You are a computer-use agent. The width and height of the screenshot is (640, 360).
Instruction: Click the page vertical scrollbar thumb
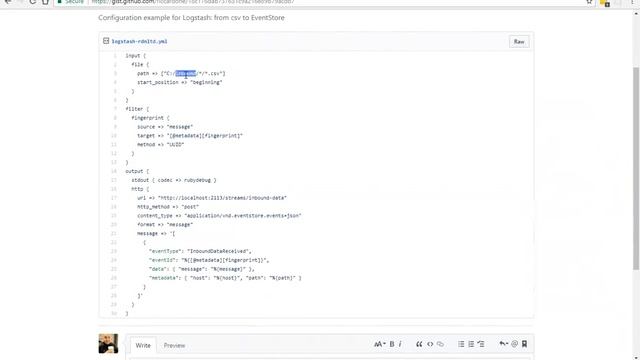click(x=636, y=168)
